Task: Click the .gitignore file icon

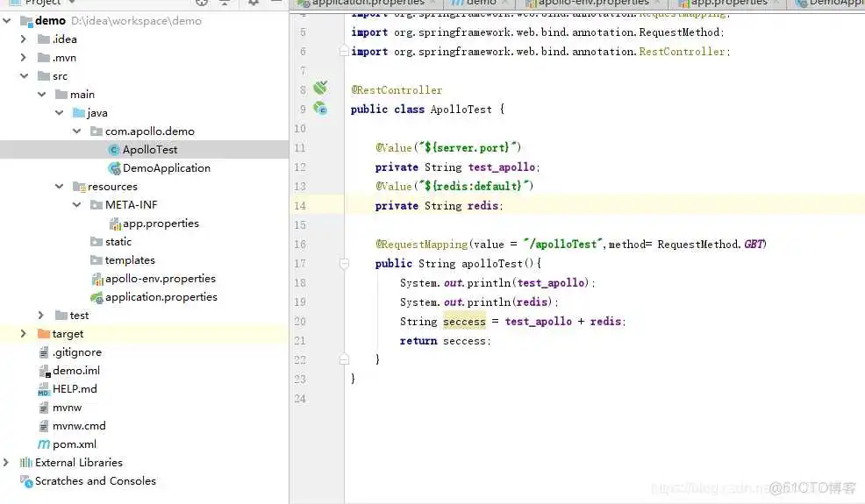Action: pos(44,352)
